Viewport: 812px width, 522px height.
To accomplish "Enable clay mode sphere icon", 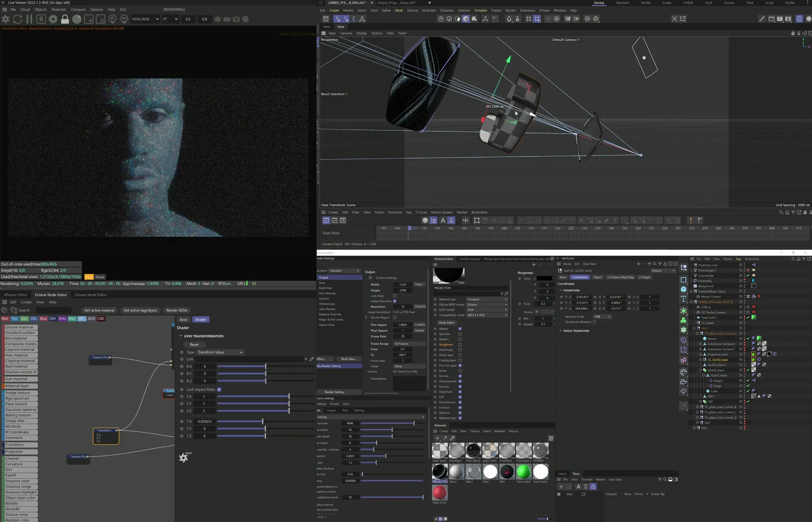I will (x=77, y=19).
